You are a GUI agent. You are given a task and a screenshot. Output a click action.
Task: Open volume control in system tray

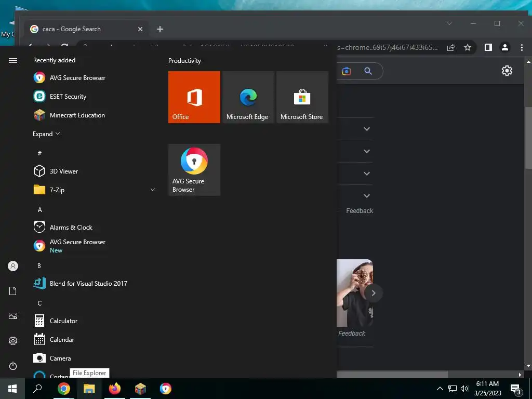(x=464, y=389)
